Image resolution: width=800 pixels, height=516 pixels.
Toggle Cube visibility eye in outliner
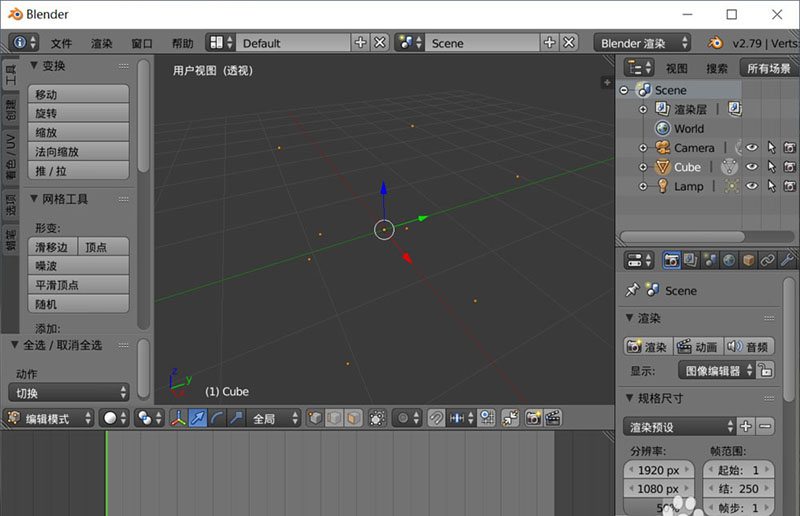coord(752,167)
